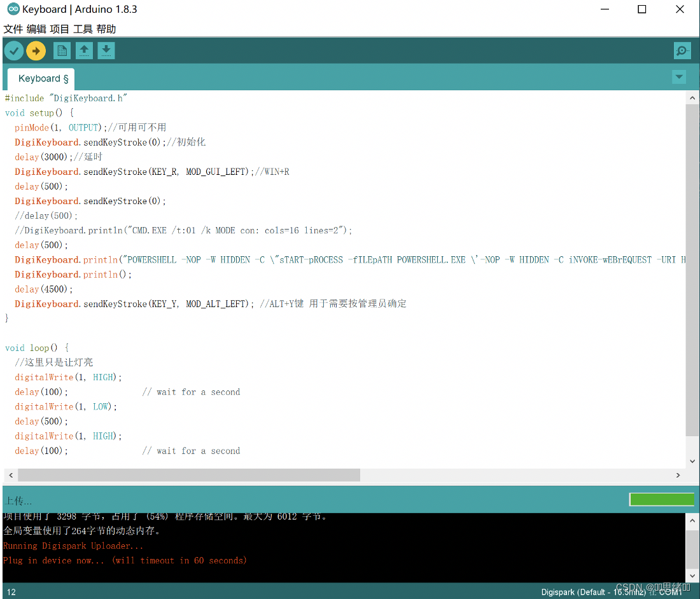
Task: Click the console scrollbar up arrow
Action: pos(692,521)
